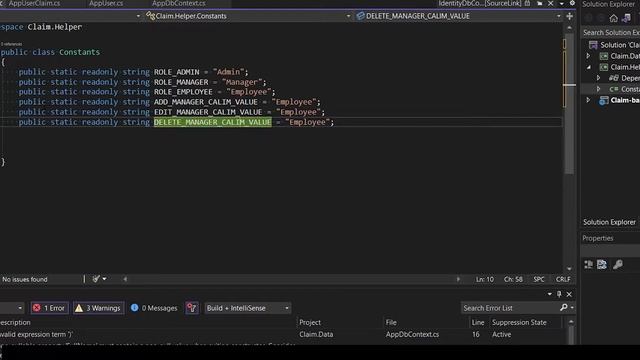This screenshot has height=360, width=640.
Task: Click the AppDbContext.cs error row file cell
Action: pyautogui.click(x=412, y=334)
